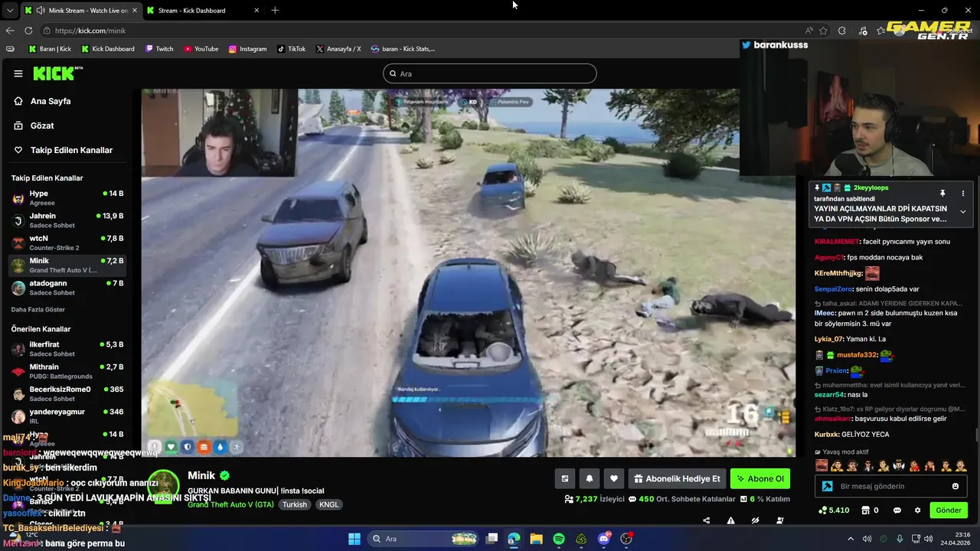Toggle the hide chat eye-slash icon

pos(755,520)
